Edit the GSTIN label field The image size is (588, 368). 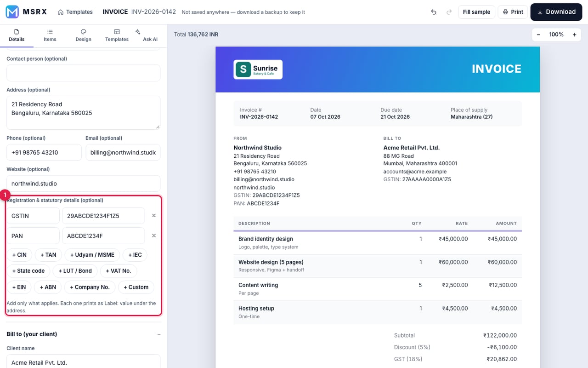33,216
